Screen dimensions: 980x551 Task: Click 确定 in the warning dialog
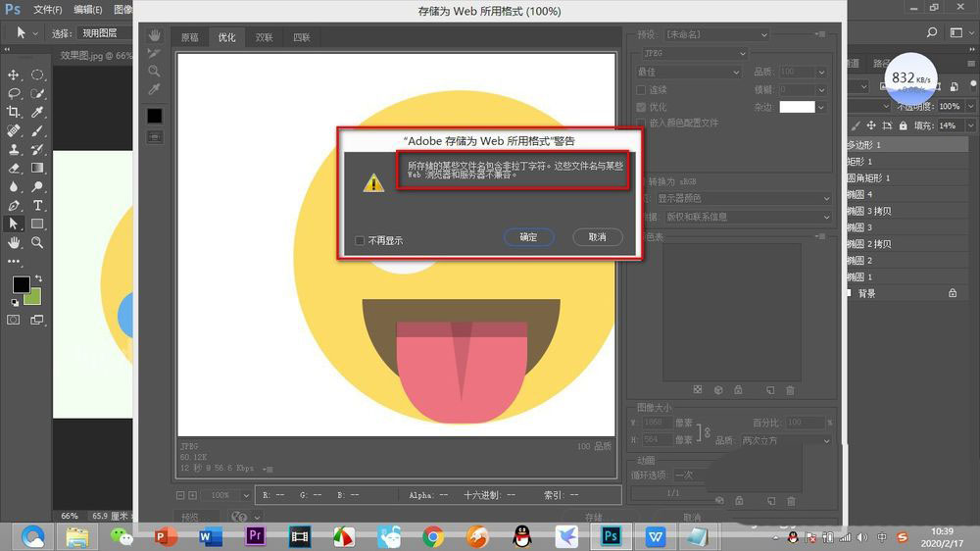click(x=529, y=237)
